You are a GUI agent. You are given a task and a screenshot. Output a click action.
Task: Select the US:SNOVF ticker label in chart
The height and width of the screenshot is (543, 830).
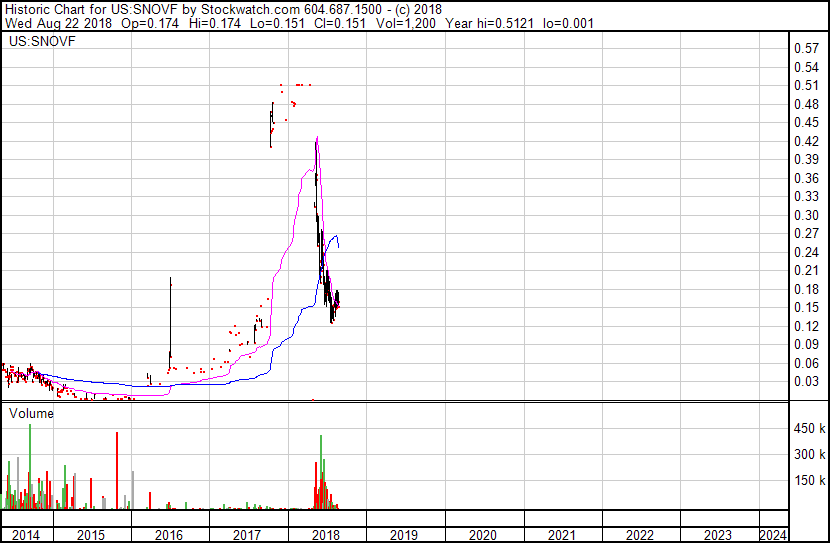42,41
